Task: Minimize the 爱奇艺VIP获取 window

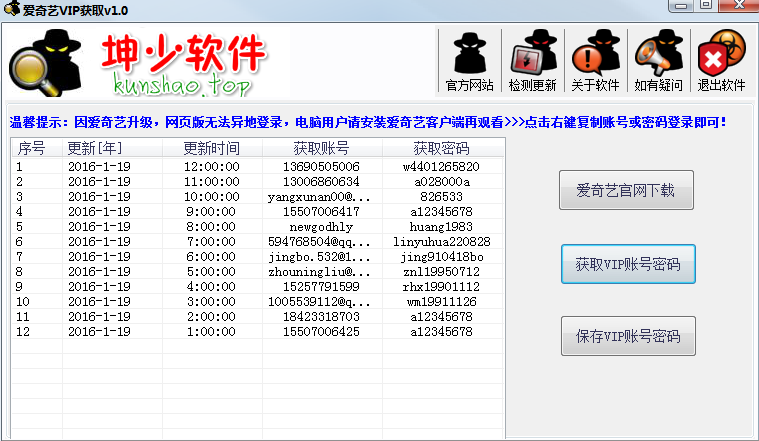Action: click(x=680, y=8)
